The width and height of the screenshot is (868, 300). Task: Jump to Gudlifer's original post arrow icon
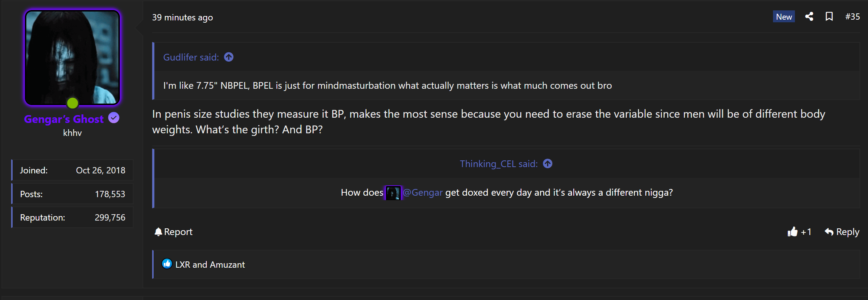(229, 57)
